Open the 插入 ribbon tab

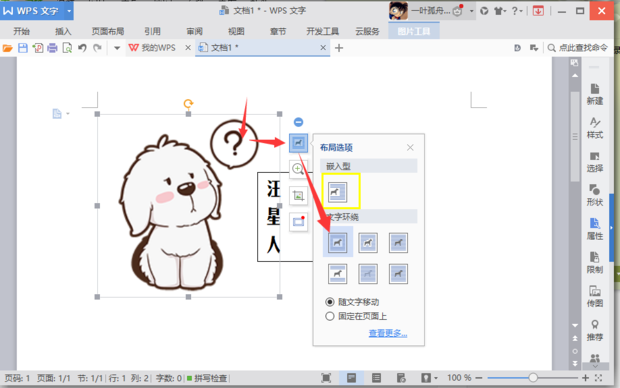click(x=63, y=31)
